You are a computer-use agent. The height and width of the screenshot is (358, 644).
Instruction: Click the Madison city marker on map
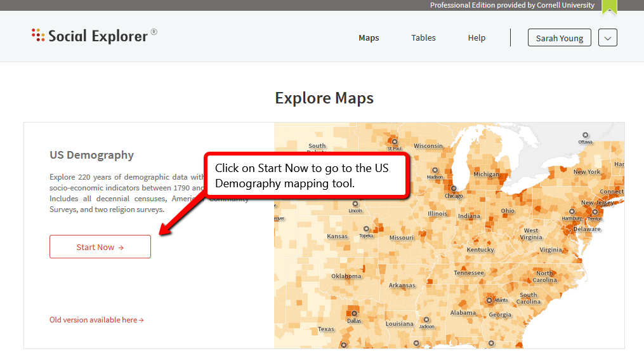(x=435, y=170)
